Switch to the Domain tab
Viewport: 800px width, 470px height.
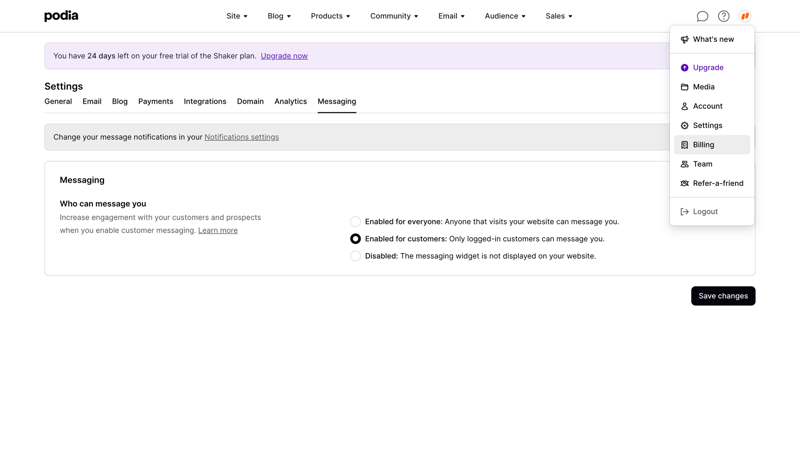coord(250,102)
